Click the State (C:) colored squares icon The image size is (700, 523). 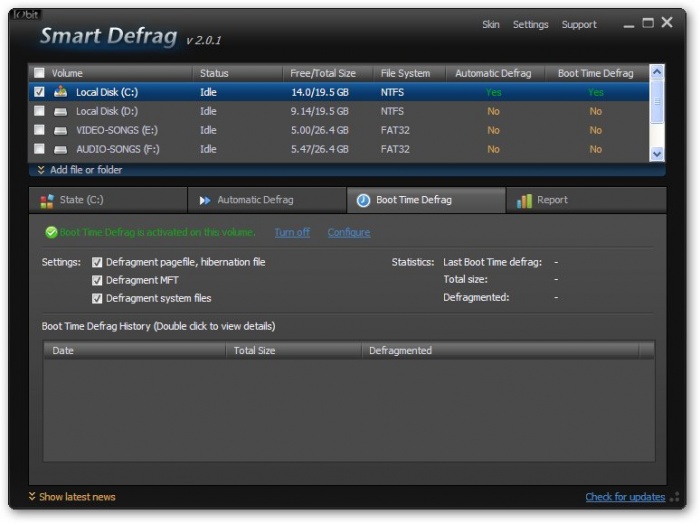coord(47,201)
